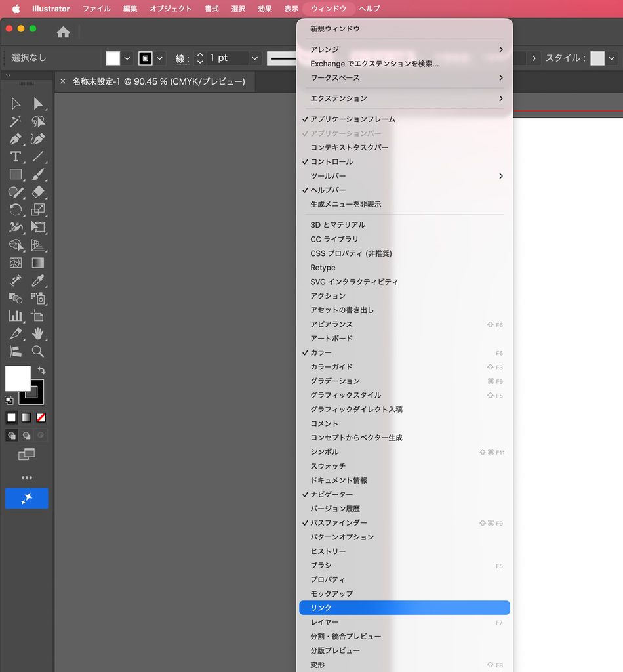Open the 効果 menu
Image resolution: width=623 pixels, height=672 pixels.
point(265,9)
